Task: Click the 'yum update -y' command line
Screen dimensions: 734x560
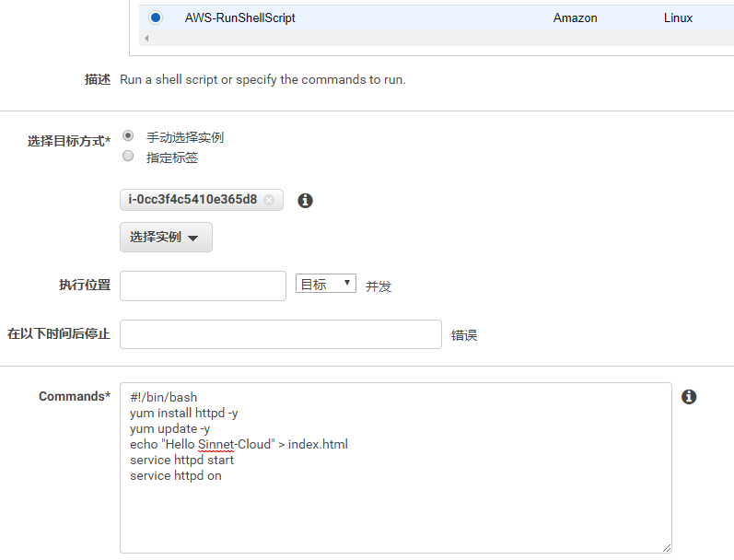Action: point(170,429)
